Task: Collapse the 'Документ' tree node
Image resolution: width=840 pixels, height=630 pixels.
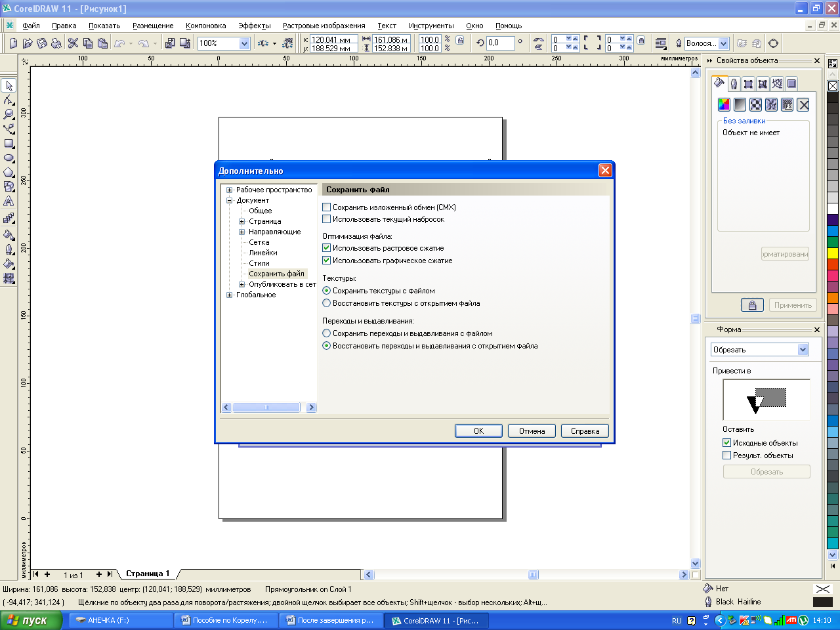Action: (230, 200)
